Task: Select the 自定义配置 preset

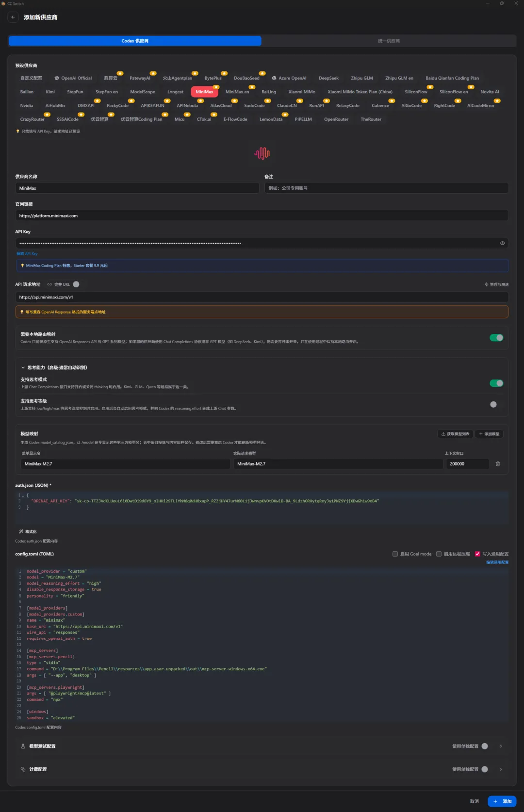Action: click(x=31, y=78)
